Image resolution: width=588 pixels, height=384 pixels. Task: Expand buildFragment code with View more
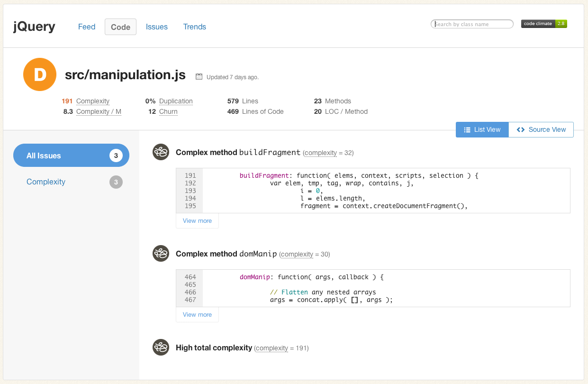(x=197, y=220)
